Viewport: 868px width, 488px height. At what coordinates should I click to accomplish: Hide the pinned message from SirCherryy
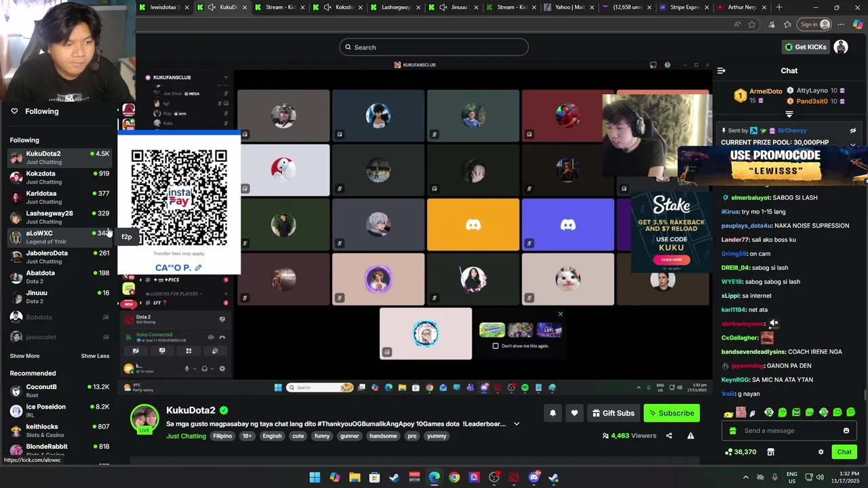[x=853, y=130]
